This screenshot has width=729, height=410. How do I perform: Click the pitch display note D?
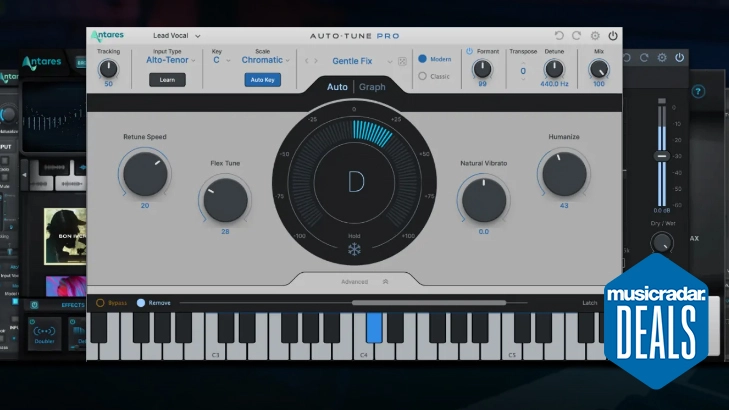tap(356, 182)
